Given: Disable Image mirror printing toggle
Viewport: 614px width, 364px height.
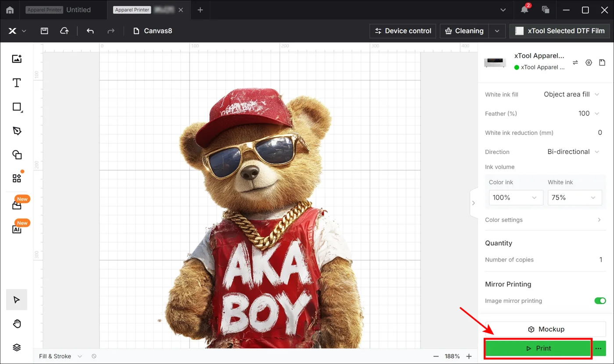Looking at the screenshot, I should click(600, 301).
